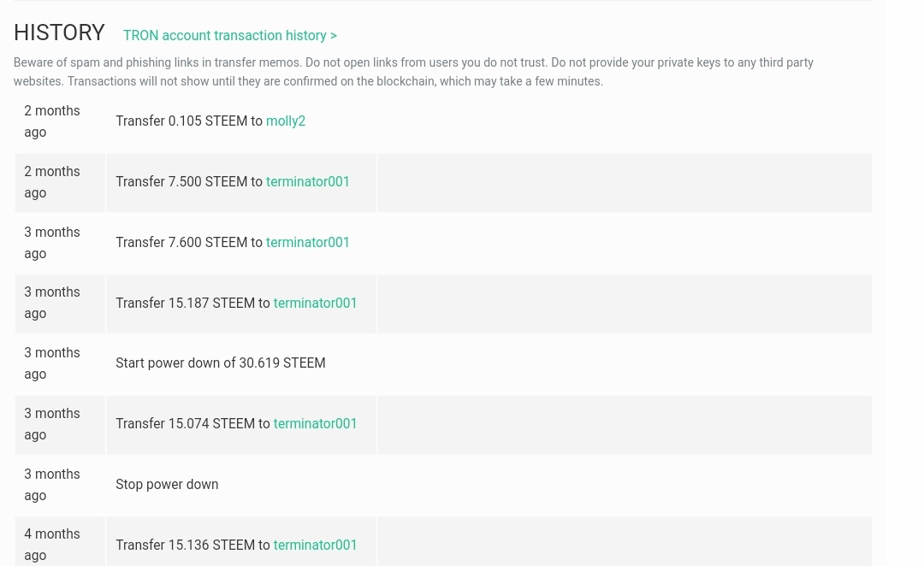Click the HISTORY heading
924x566 pixels.
point(59,32)
